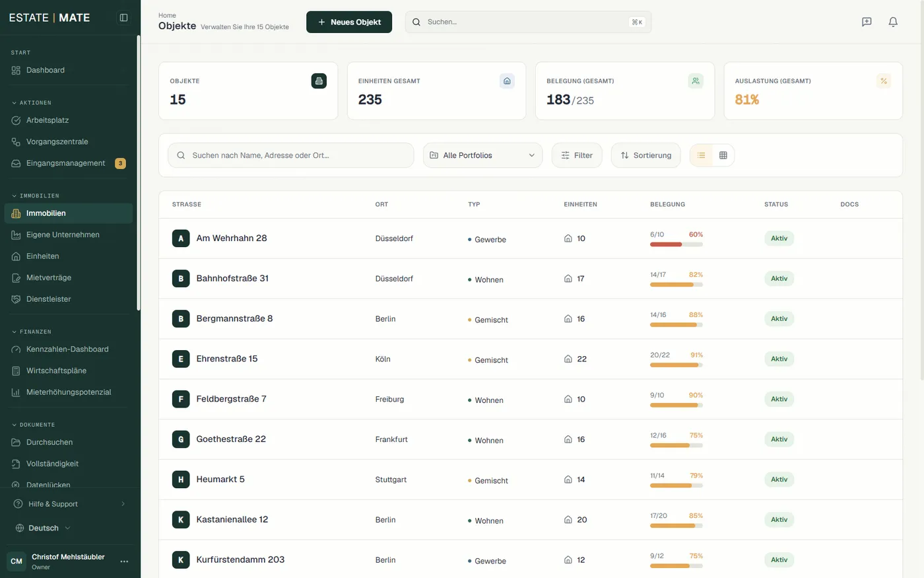Open user options menu next to Christof Mehlstäubler

(124, 561)
